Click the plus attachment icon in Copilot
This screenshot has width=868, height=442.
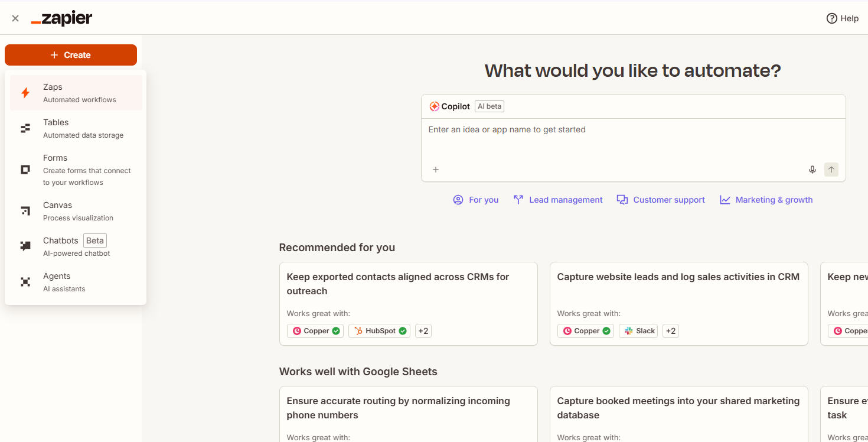[436, 170]
